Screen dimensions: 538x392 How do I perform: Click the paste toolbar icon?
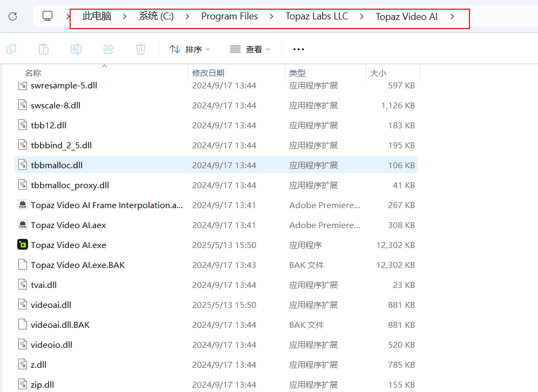click(x=44, y=50)
